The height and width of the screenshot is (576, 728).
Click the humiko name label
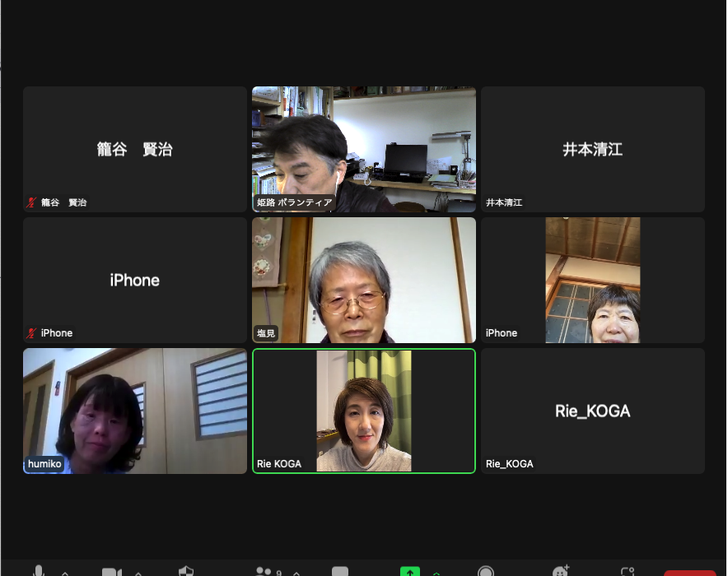[x=44, y=464]
